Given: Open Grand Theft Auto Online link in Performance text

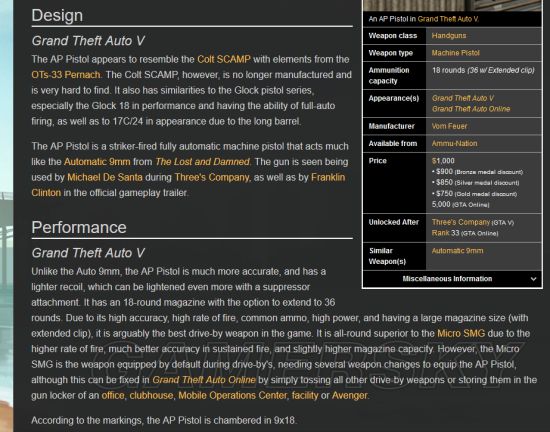Looking at the screenshot, I should (x=204, y=380).
